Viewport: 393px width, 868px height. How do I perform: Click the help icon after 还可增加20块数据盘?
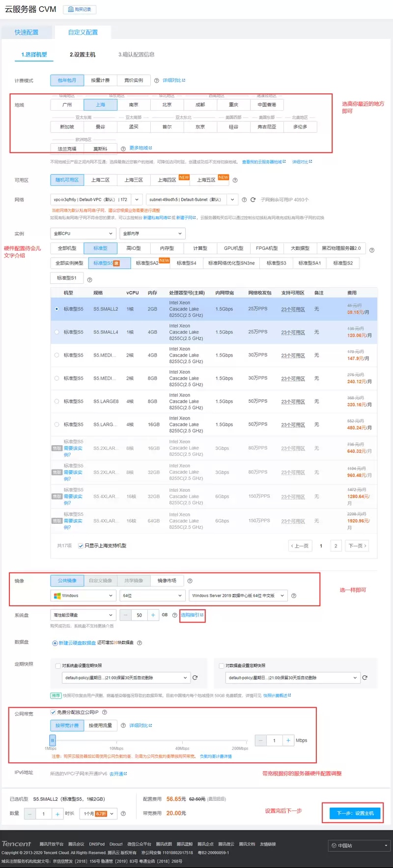click(x=140, y=643)
